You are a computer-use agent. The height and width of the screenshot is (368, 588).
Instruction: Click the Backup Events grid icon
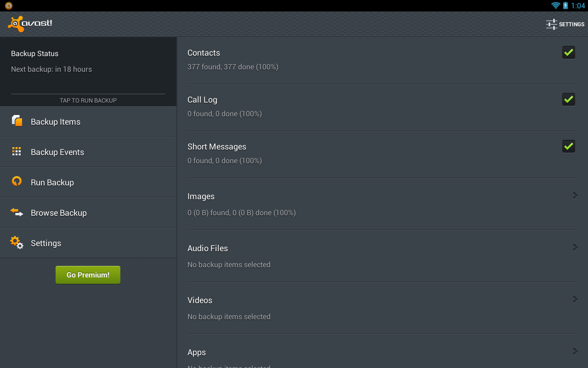click(x=17, y=151)
